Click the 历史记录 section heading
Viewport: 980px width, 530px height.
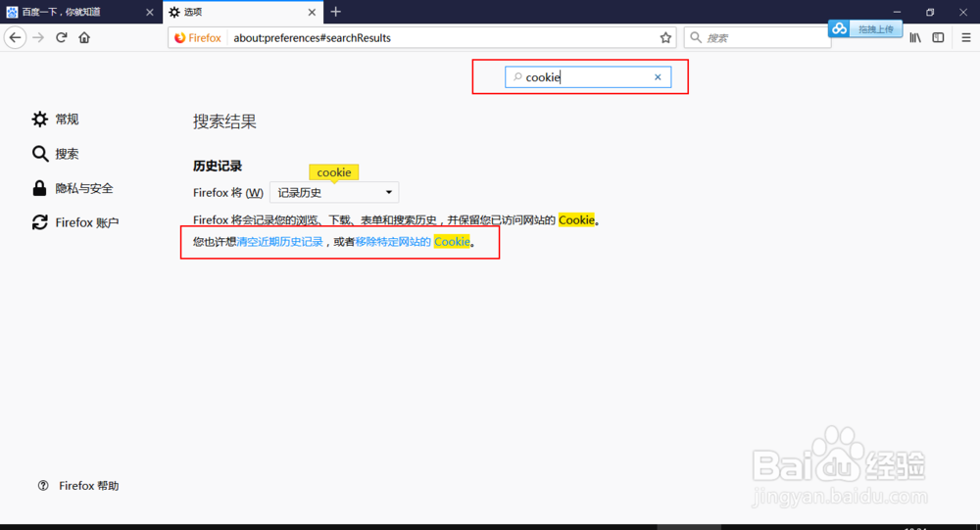click(x=218, y=166)
